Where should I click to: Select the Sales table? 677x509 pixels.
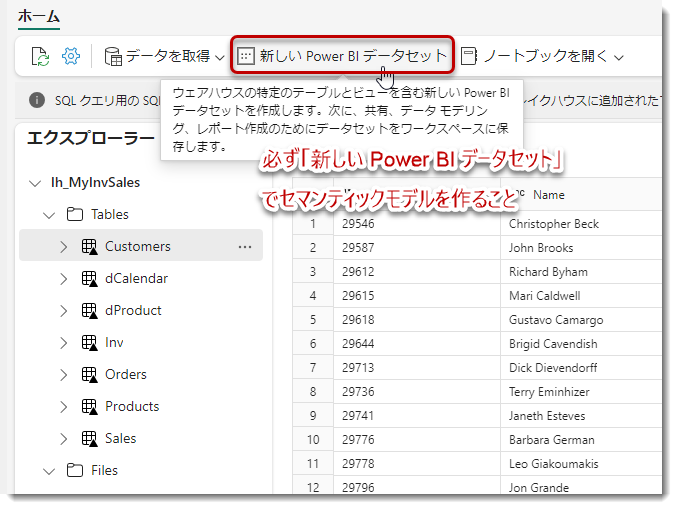point(120,438)
